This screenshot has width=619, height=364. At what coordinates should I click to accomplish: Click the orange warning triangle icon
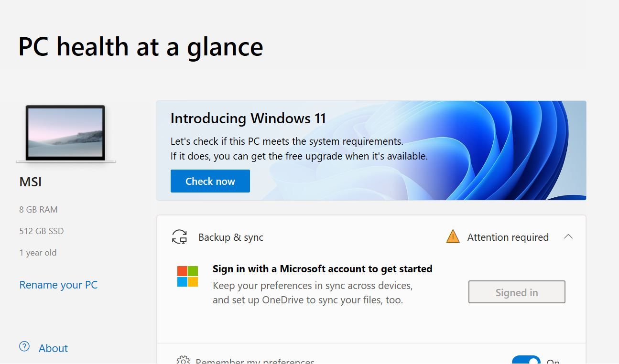pyautogui.click(x=453, y=236)
